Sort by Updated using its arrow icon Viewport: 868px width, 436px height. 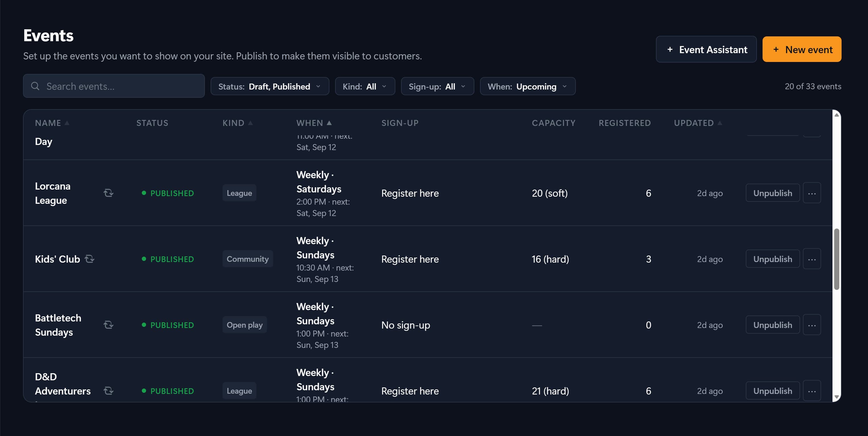(x=720, y=123)
